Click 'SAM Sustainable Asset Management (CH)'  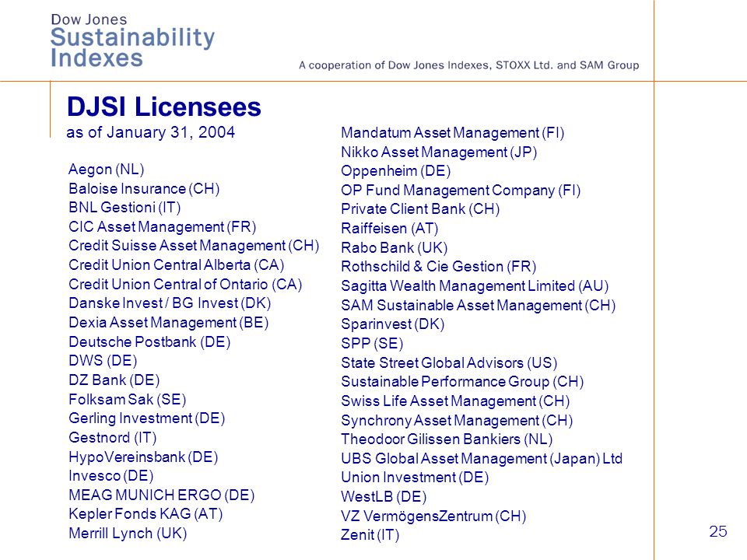click(479, 305)
